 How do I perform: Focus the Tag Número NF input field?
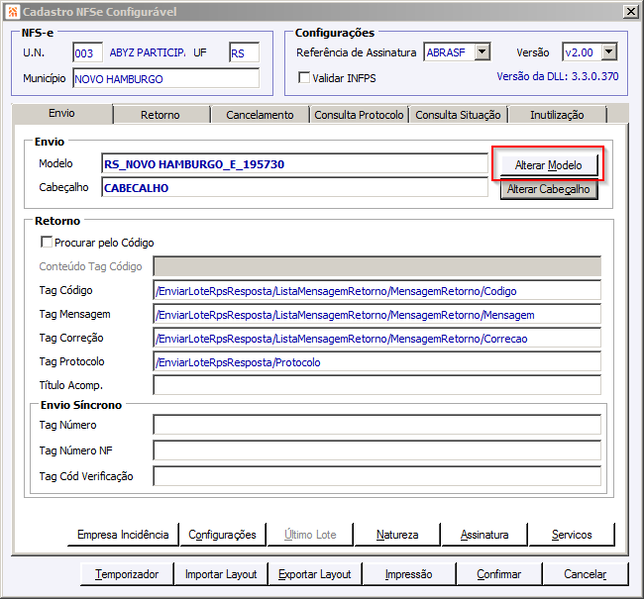click(x=377, y=451)
